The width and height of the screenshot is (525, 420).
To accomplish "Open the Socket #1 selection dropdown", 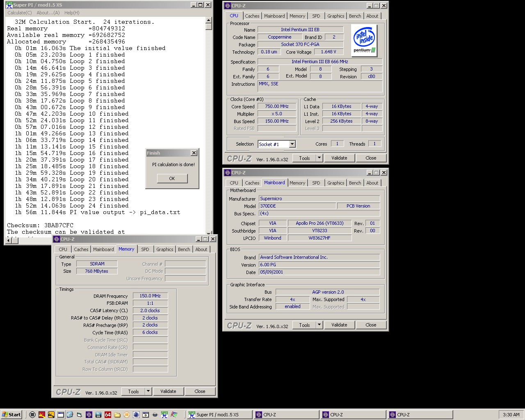I will click(x=292, y=144).
